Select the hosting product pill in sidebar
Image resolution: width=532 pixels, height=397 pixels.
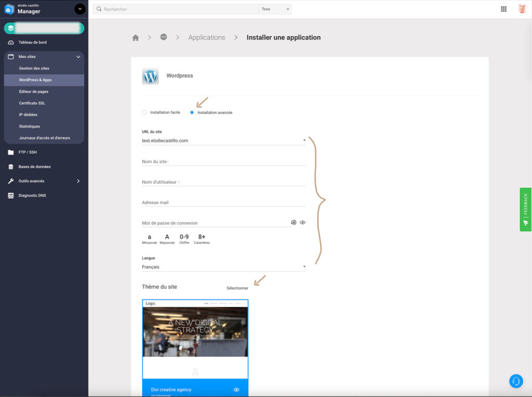tap(44, 28)
